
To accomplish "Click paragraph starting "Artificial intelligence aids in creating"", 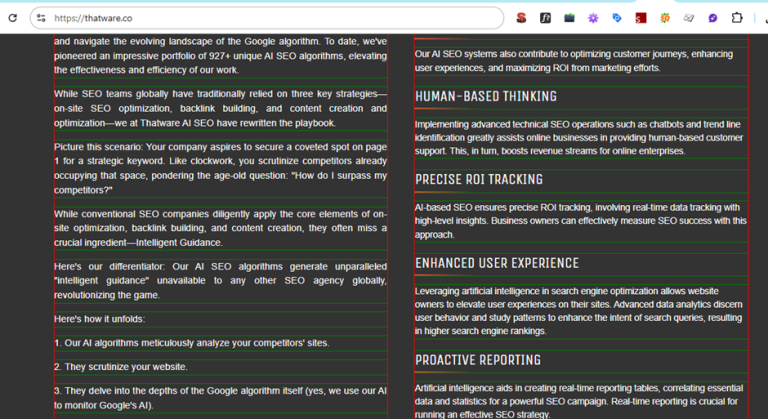I will click(579, 401).
